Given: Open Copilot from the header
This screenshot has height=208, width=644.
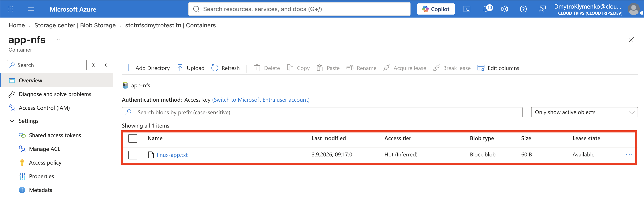Looking at the screenshot, I should [436, 9].
